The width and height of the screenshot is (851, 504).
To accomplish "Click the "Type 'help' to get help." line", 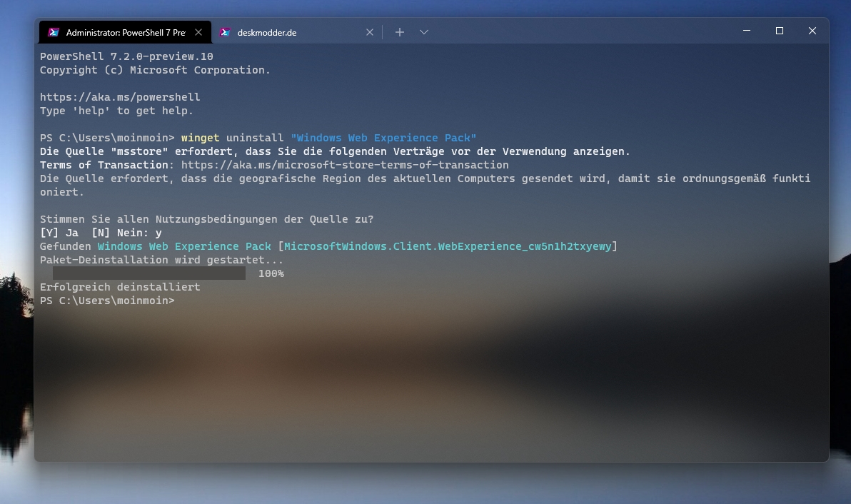I will point(116,111).
